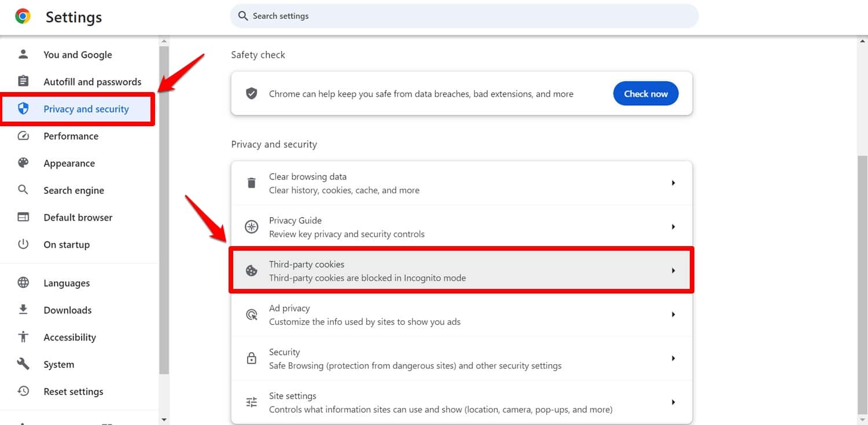The image size is (868, 425).
Task: Click the cookie icon for Third-party cookies
Action: tap(251, 270)
